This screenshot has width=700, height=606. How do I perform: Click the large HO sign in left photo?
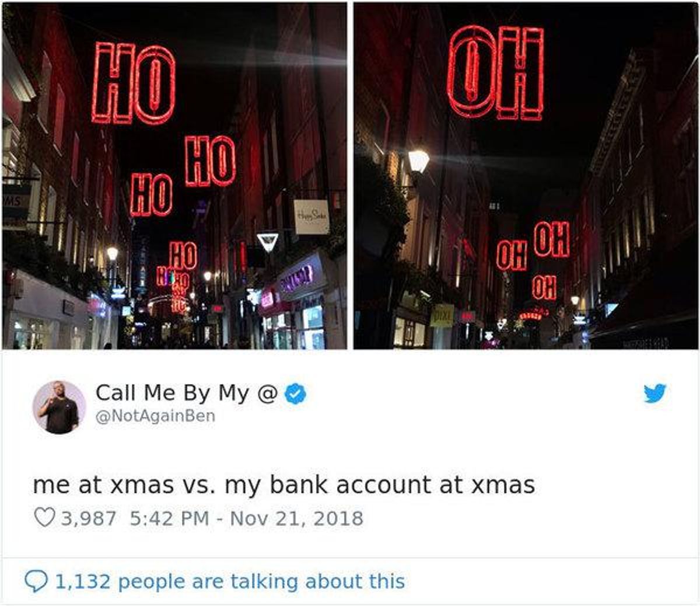click(x=134, y=83)
